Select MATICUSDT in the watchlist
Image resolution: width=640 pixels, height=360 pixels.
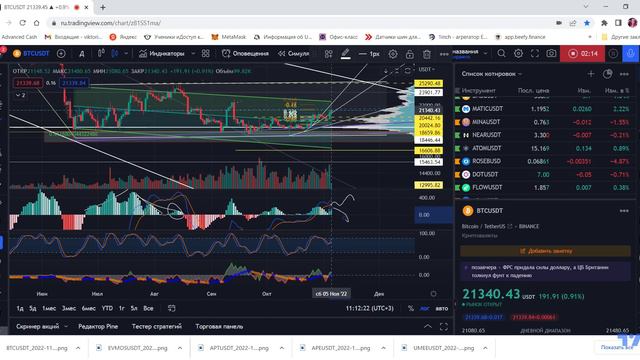pos(544,109)
